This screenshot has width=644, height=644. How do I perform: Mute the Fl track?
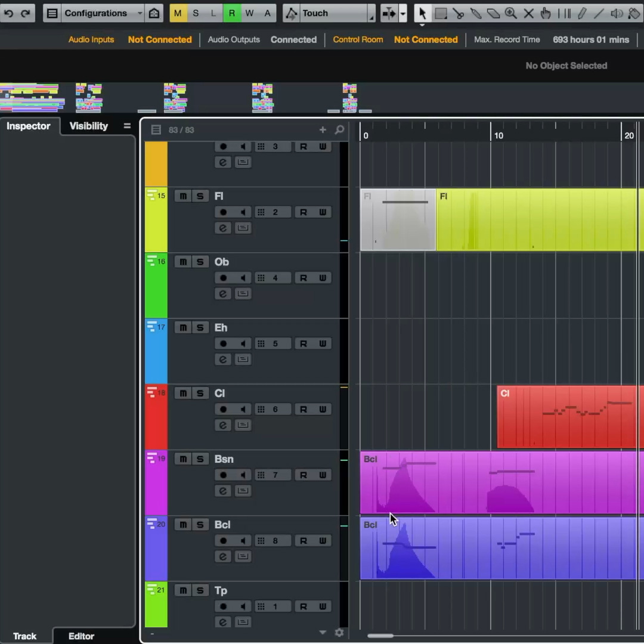(x=183, y=196)
